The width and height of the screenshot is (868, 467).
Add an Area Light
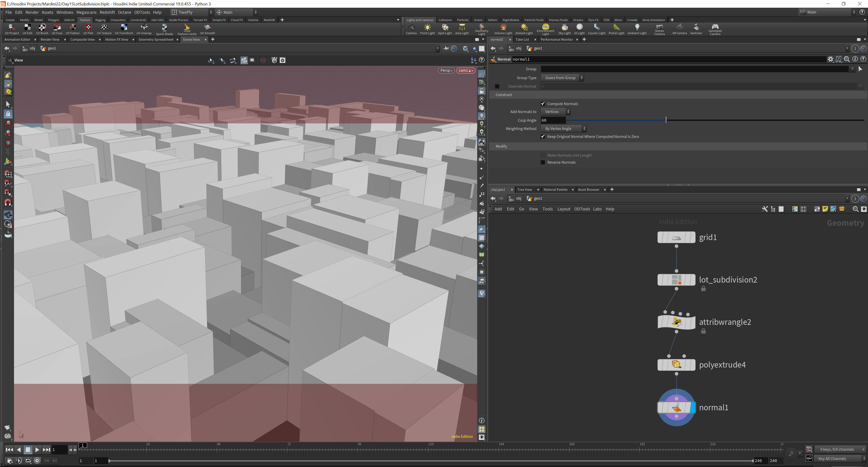[462, 29]
